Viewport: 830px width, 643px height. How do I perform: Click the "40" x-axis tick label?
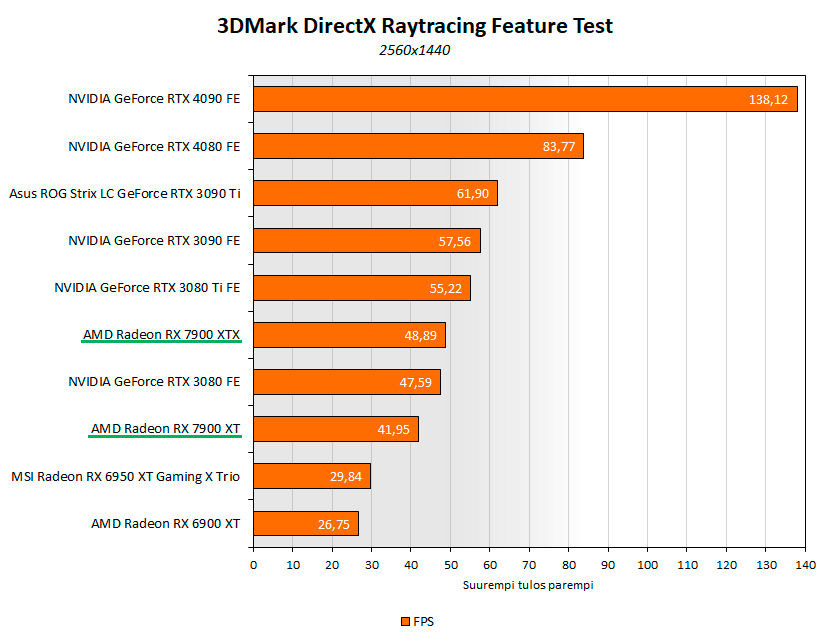click(411, 565)
